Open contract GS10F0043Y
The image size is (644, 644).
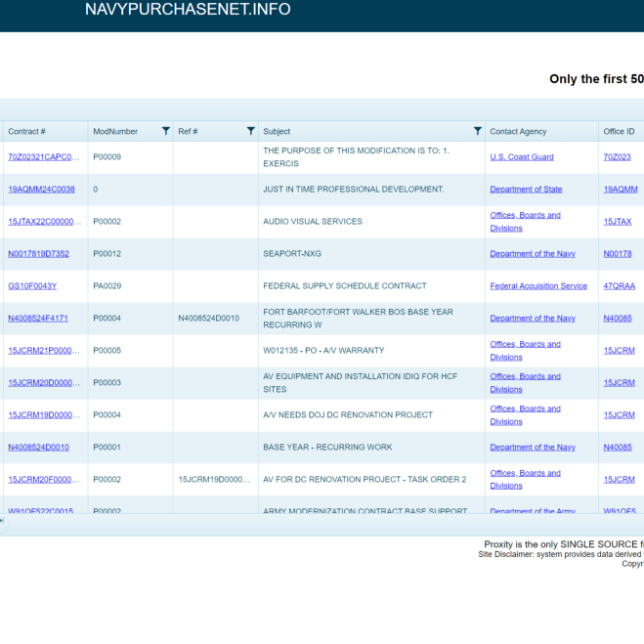32,286
